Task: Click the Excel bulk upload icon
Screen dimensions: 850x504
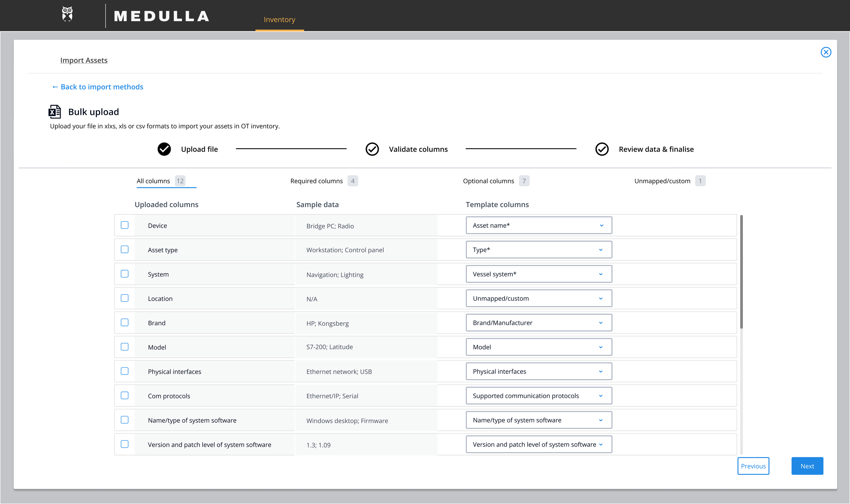Action: click(55, 111)
